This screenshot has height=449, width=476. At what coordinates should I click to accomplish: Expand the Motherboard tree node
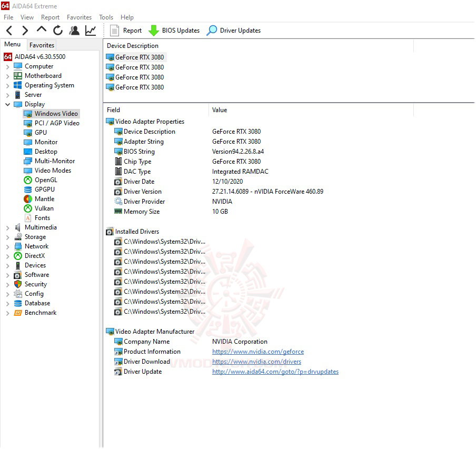pos(7,76)
